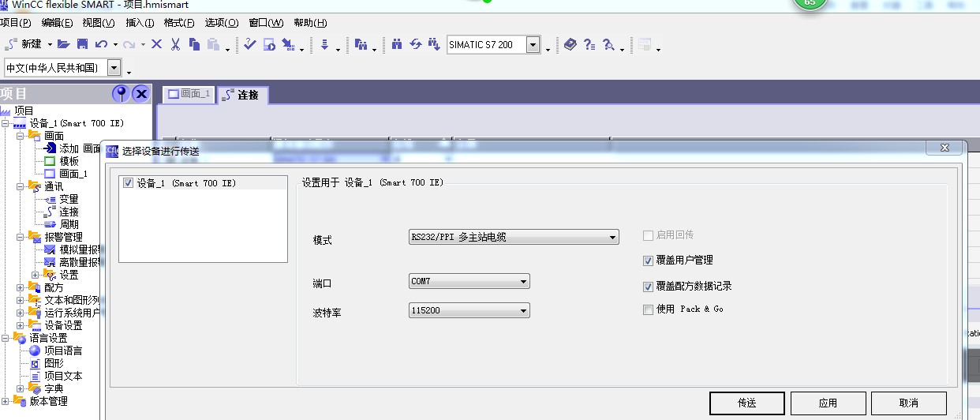Switch to the 画面_1 tab
Viewport: 980px width, 420px height.
[x=189, y=94]
